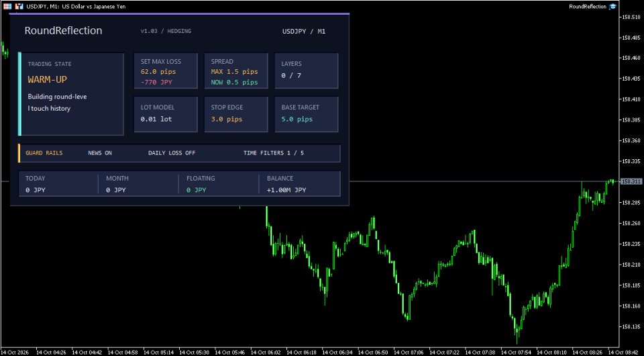The image size is (644, 356).
Task: Click the MONTH profit label
Action: [x=117, y=179]
